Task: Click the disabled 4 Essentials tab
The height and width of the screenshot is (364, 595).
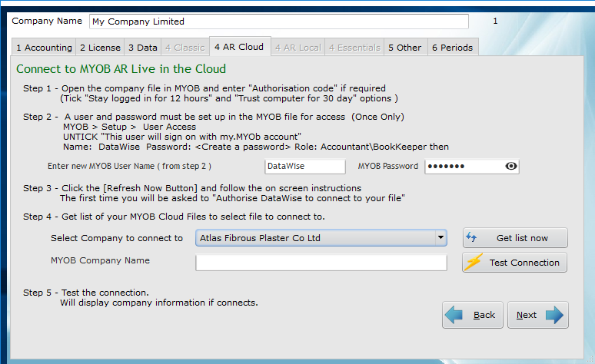Action: coord(354,48)
